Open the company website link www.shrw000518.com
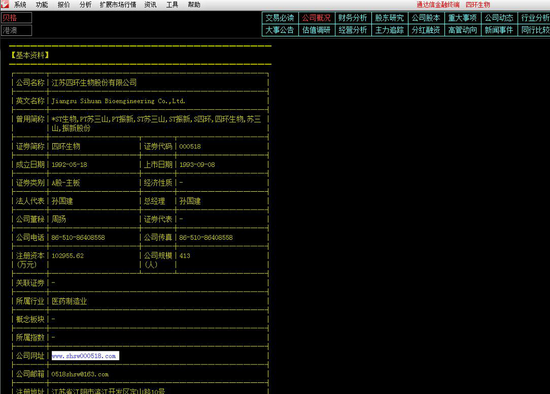The image size is (550, 394). tap(85, 356)
